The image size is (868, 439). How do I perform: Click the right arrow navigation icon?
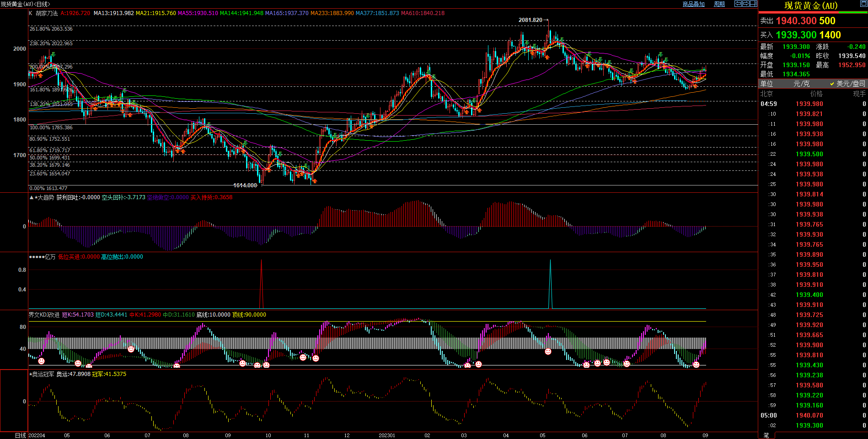click(746, 4)
